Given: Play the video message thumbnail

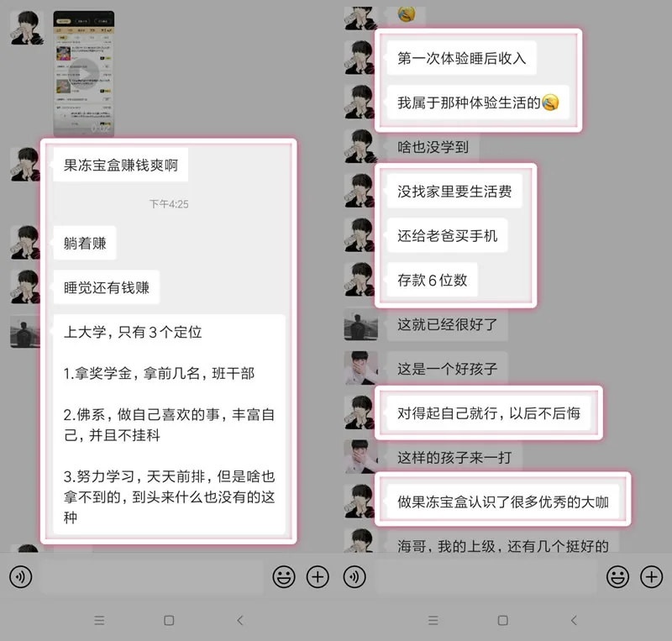Looking at the screenshot, I should [84, 73].
